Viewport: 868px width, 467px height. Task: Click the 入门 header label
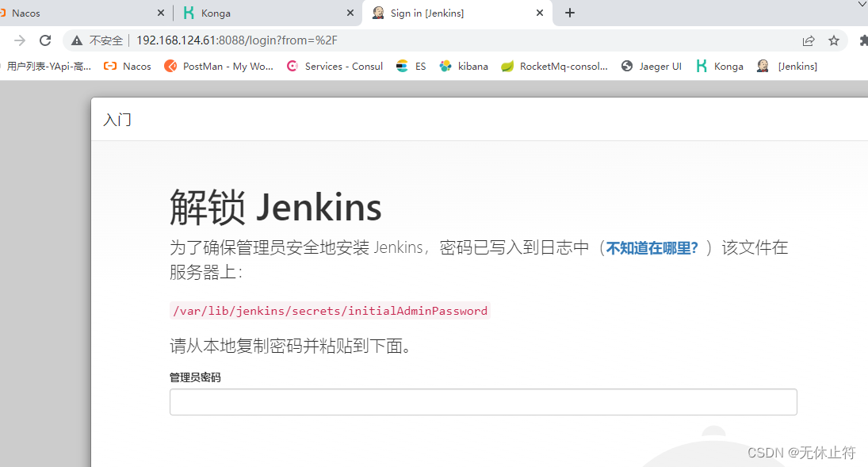[x=117, y=120]
